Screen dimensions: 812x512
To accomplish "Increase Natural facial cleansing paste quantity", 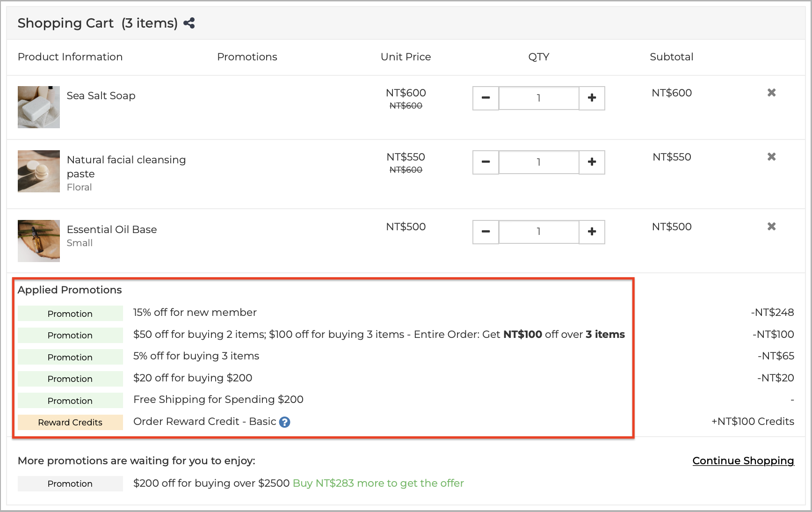I will pos(592,162).
